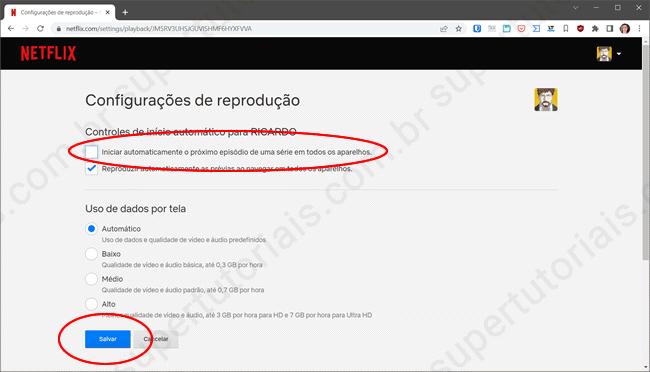This screenshot has width=650, height=372.
Task: Click text 'até 0,7 GB por hora'
Action: (235, 290)
